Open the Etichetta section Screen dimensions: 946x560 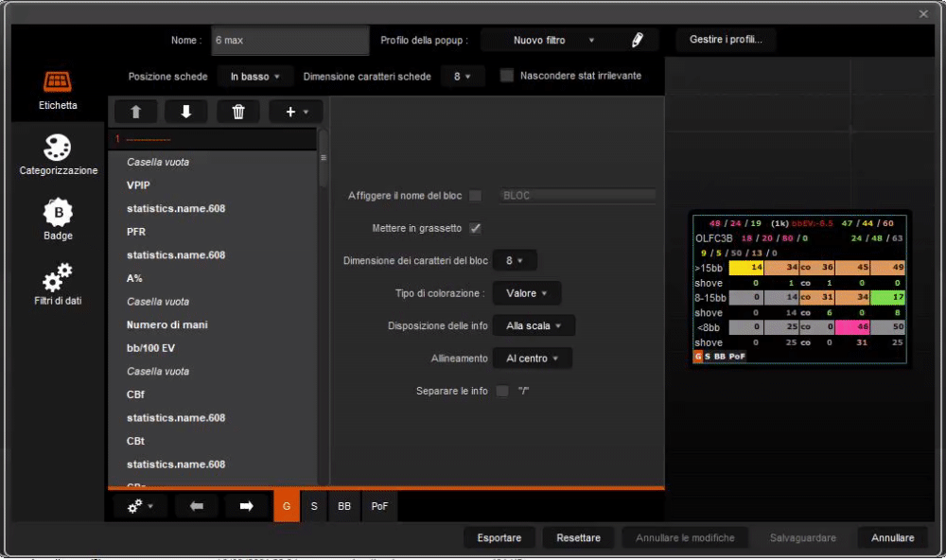tap(58, 91)
